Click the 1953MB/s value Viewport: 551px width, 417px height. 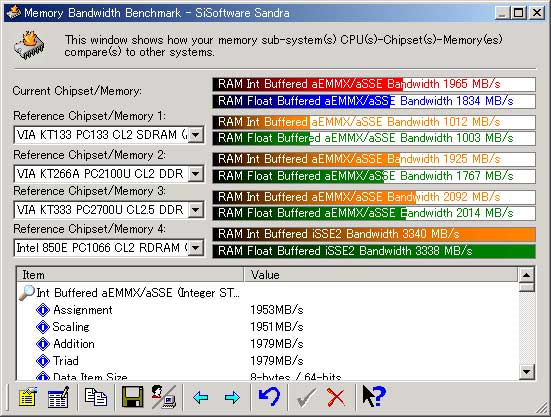(277, 310)
